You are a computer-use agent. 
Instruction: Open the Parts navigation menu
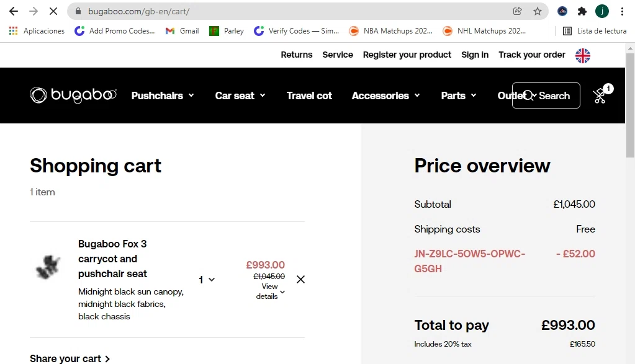coord(459,95)
